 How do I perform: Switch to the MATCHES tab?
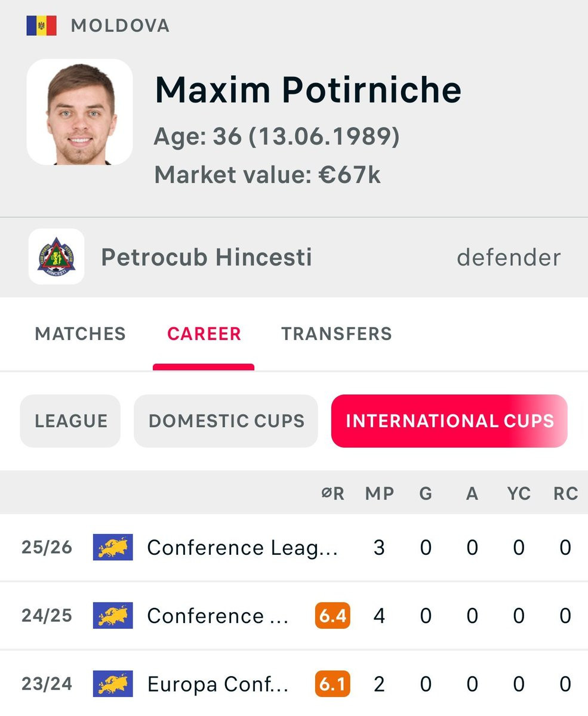pos(81,334)
